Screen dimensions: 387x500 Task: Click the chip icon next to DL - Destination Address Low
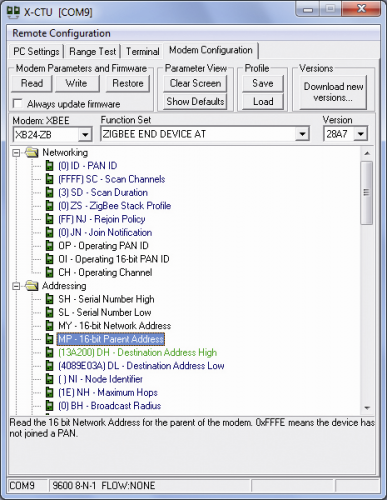click(49, 366)
